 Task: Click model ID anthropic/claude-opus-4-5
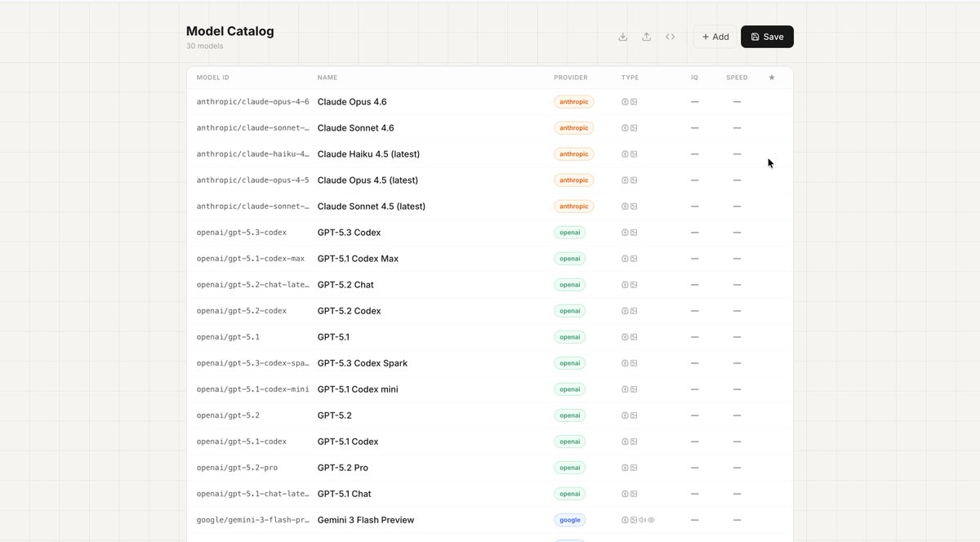[x=253, y=180]
